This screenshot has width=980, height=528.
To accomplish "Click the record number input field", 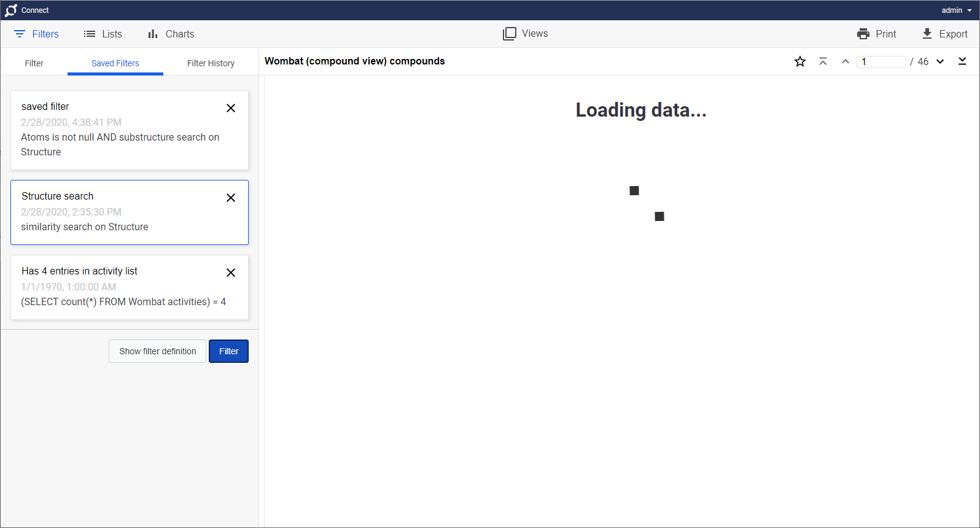I will 881,61.
